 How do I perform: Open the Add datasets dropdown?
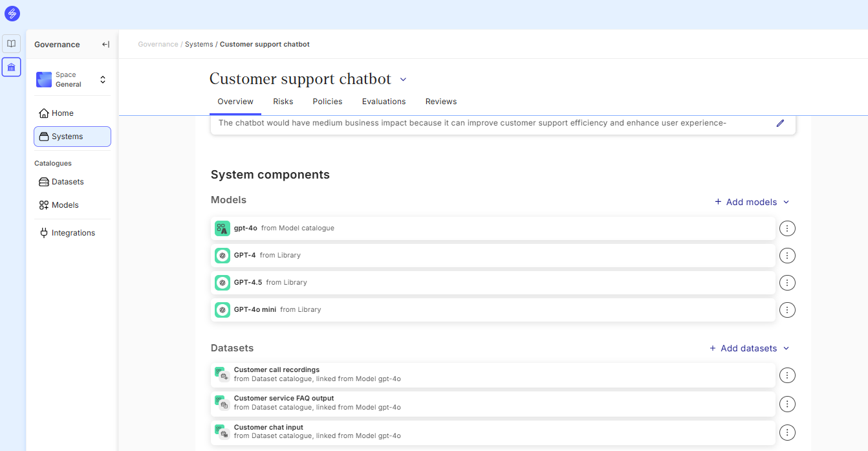749,348
